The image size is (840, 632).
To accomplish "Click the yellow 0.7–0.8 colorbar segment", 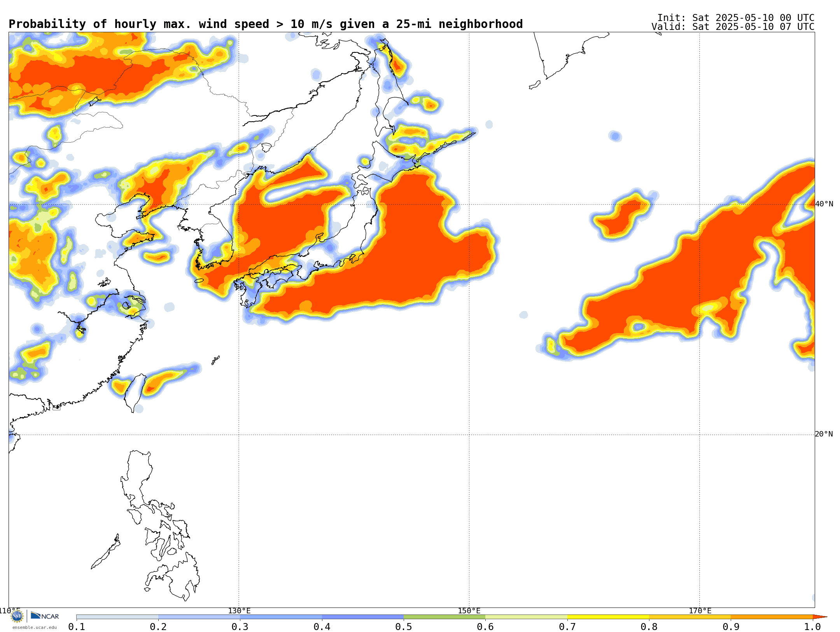I will pos(608,617).
